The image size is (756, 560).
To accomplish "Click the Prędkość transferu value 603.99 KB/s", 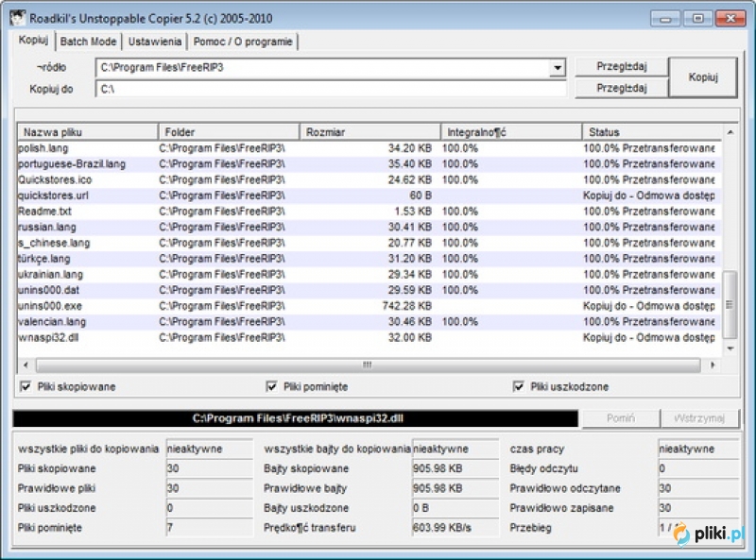I will click(x=455, y=527).
